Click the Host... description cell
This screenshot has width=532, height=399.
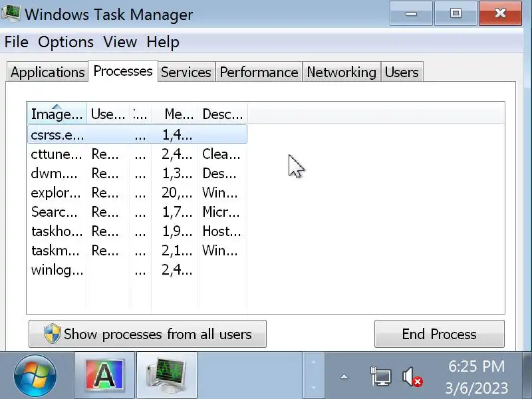221,231
